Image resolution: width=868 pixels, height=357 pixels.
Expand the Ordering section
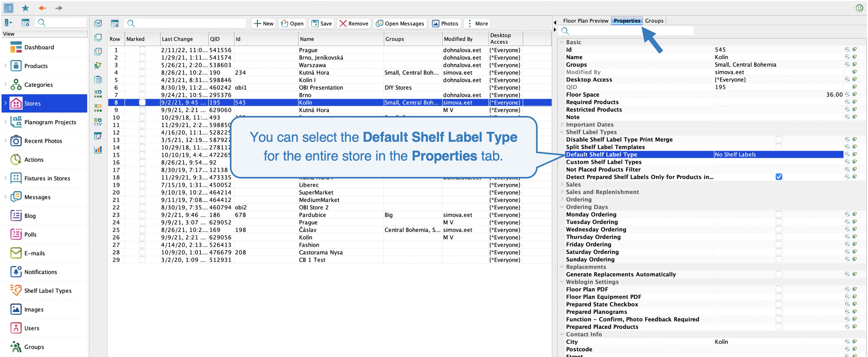coord(562,199)
